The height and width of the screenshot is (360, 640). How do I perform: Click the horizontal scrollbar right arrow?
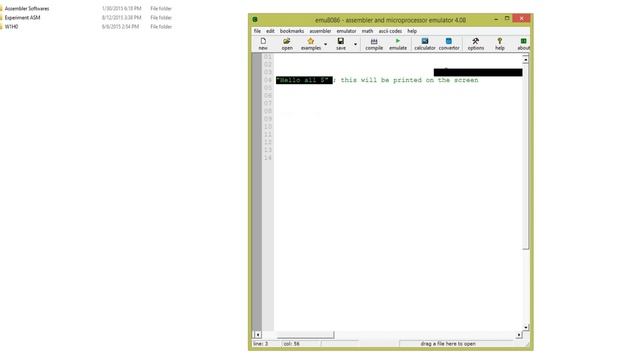[519, 335]
